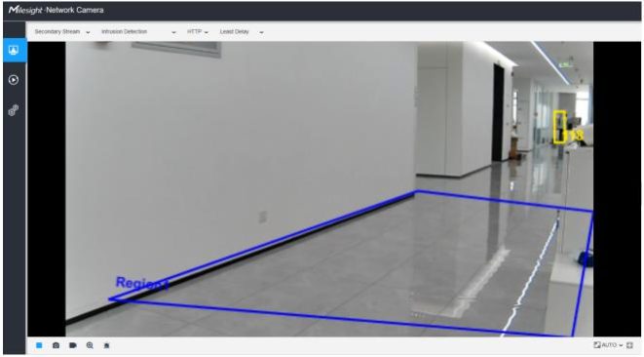Click the blue Region1 label
The width and height of the screenshot is (644, 357).
(142, 283)
